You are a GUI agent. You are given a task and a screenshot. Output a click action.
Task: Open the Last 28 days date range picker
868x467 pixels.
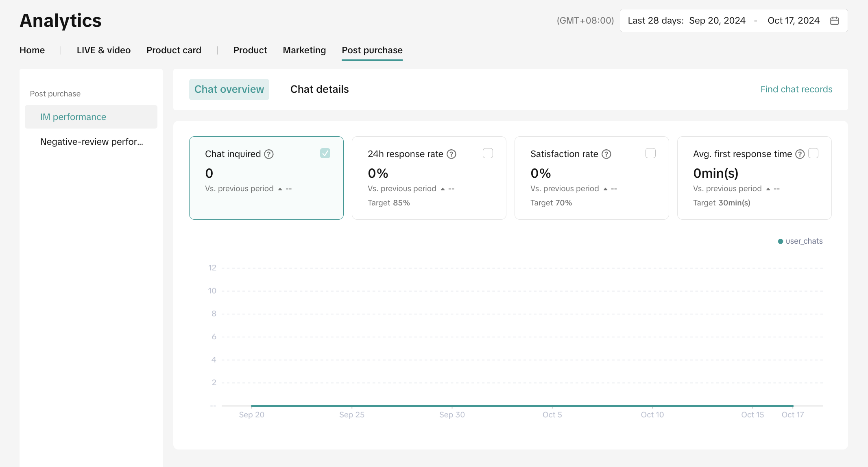click(x=655, y=21)
